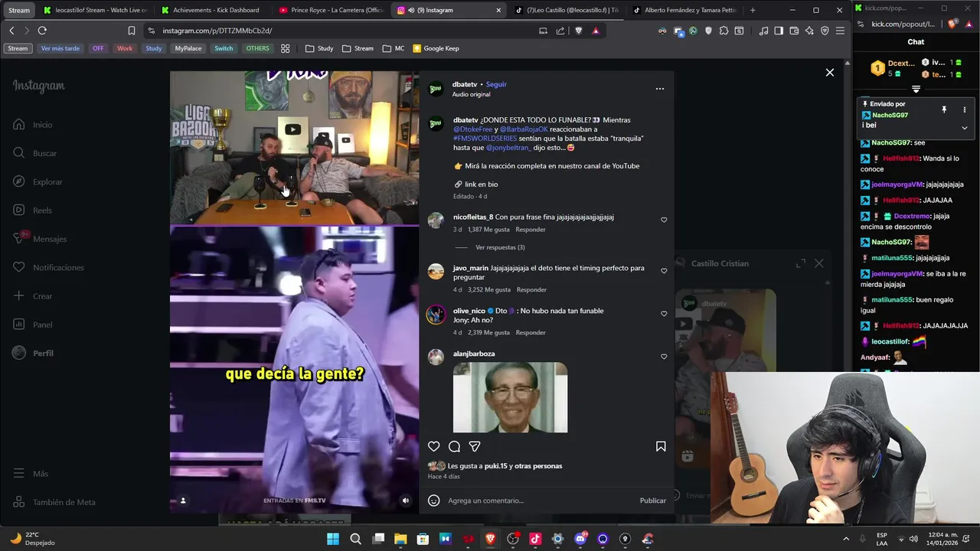The height and width of the screenshot is (551, 980).
Task: Switch to Alberto Fernández y Tamara Pettinato tab
Action: pyautogui.click(x=684, y=10)
